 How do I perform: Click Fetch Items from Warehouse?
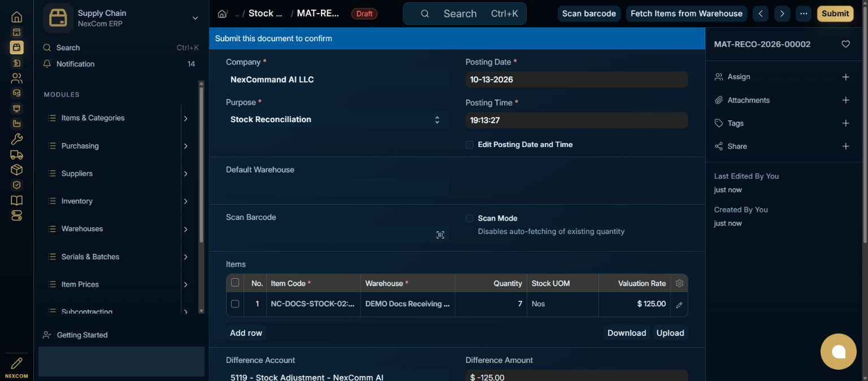click(x=687, y=14)
